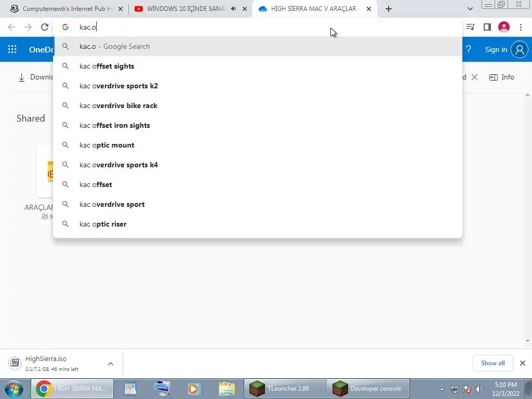Close the HIGH SIERRA MAC tab
Image resolution: width=532 pixels, height=399 pixels.
(369, 9)
